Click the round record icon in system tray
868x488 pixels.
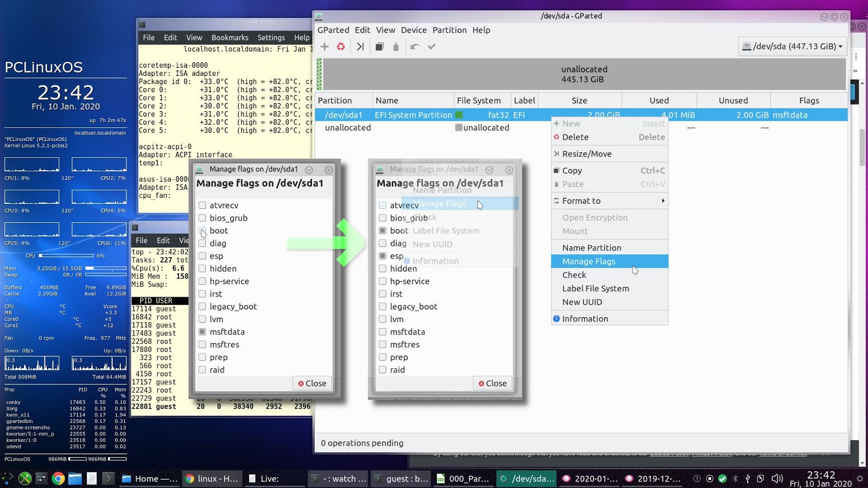(x=710, y=478)
